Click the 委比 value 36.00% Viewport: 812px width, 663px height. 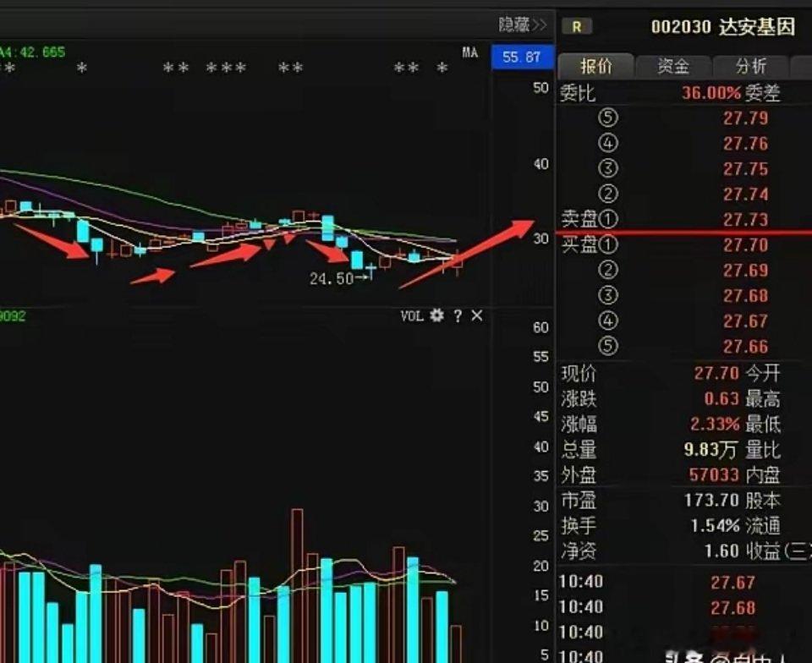pyautogui.click(x=711, y=93)
